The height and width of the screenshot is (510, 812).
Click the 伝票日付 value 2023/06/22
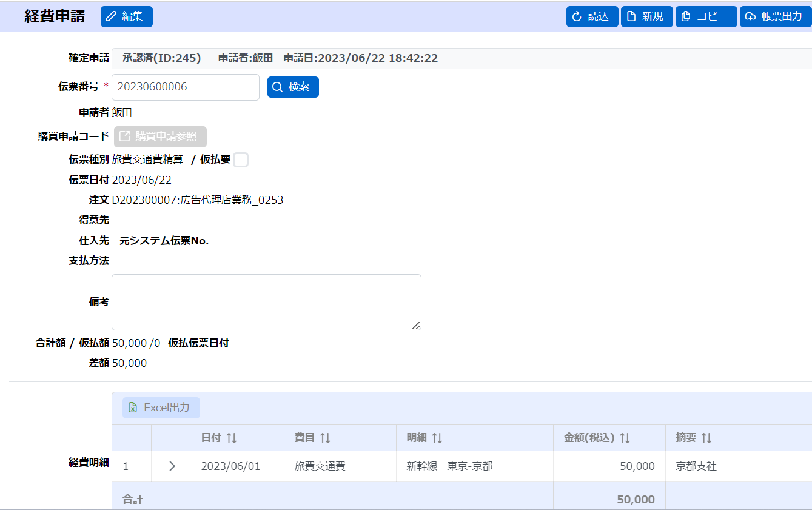tap(142, 180)
